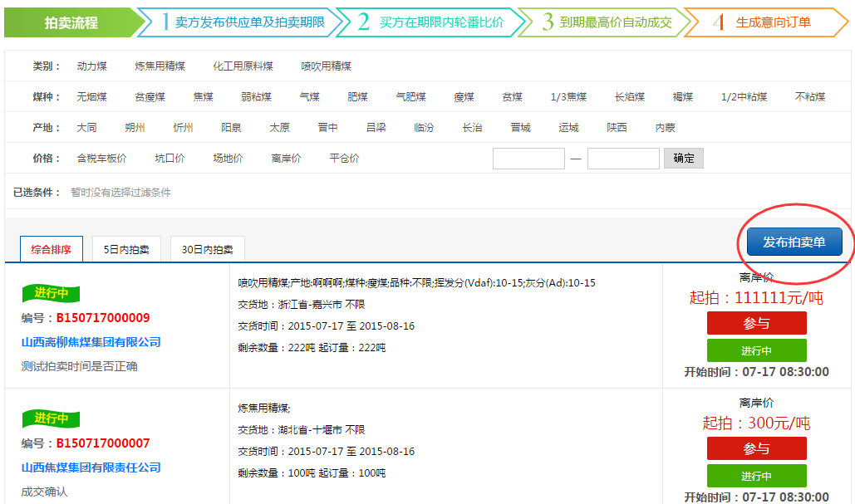855x504 pixels.
Task: Filter by 离岸价 in the price row
Action: click(286, 159)
